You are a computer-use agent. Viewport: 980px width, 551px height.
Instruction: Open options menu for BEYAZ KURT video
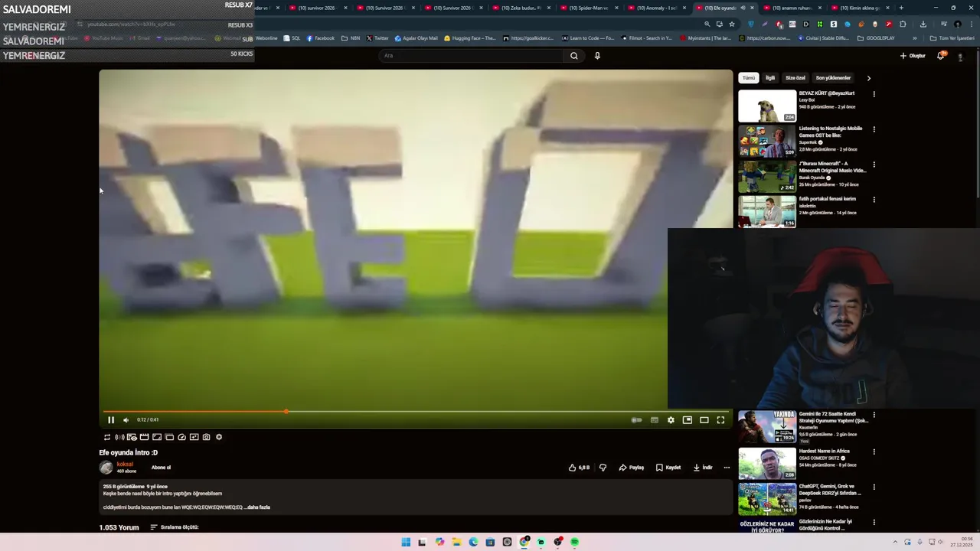pyautogui.click(x=874, y=94)
